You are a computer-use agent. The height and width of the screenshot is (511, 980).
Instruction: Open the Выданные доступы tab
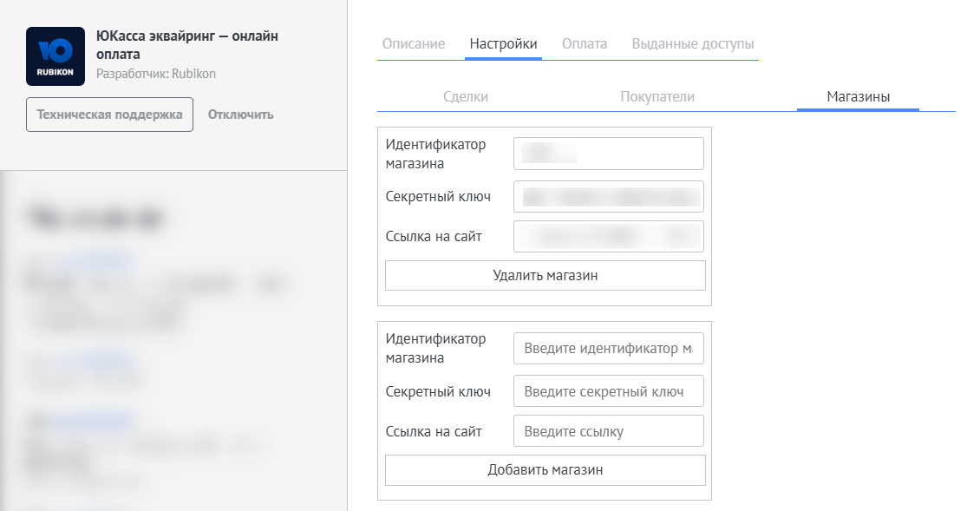click(692, 43)
